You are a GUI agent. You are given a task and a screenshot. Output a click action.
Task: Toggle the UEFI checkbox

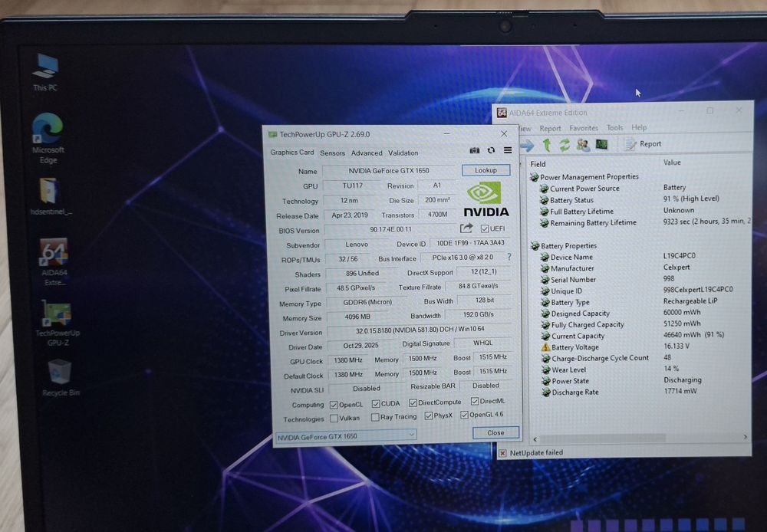pyautogui.click(x=484, y=228)
